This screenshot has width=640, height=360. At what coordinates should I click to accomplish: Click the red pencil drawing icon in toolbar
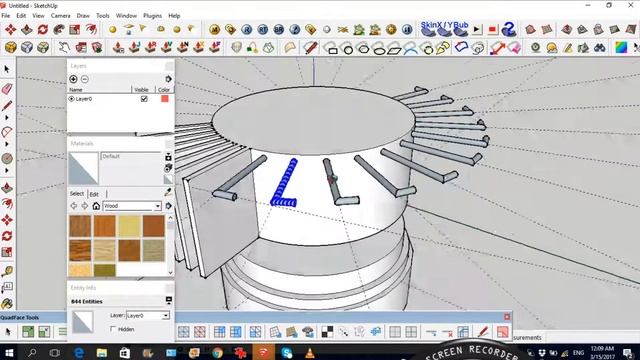pyautogui.click(x=311, y=48)
